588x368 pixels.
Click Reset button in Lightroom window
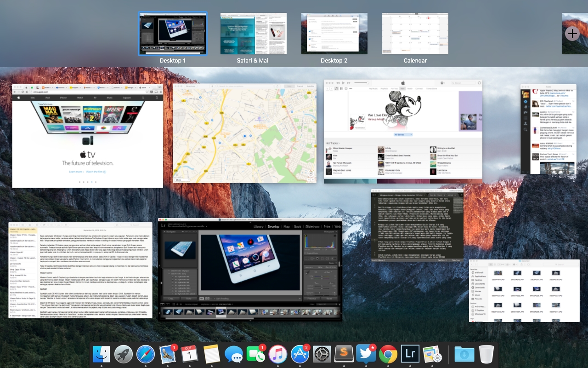329,299
